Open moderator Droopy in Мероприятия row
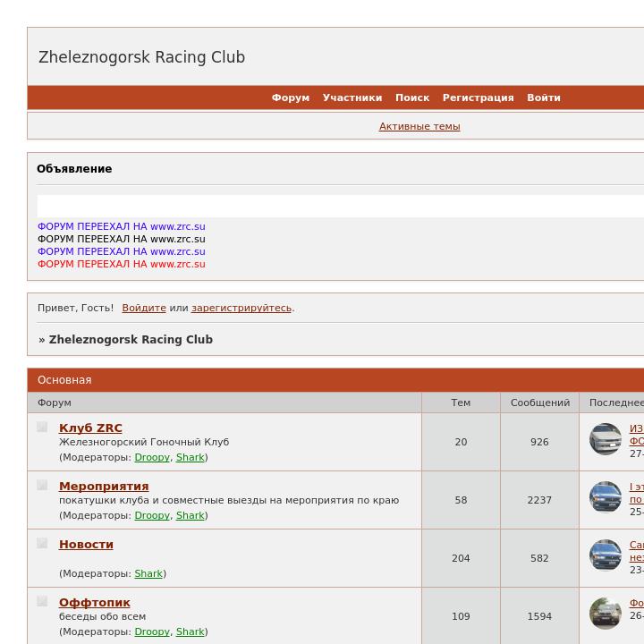The image size is (644, 644). 152,515
